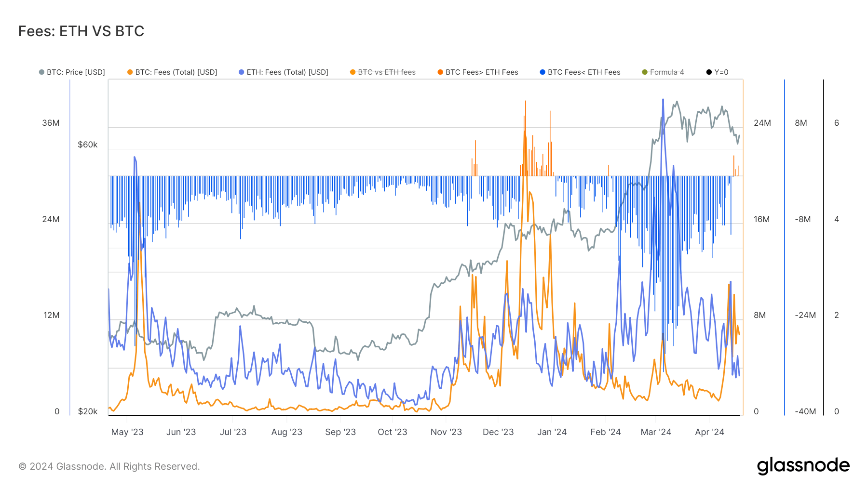Click the orange dot beside BTC: Fees (Total) [USD]
The image size is (868, 488).
[x=129, y=72]
